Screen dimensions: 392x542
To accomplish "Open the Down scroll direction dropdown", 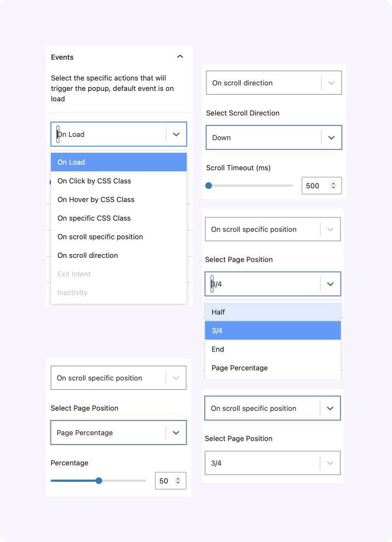I will 331,137.
